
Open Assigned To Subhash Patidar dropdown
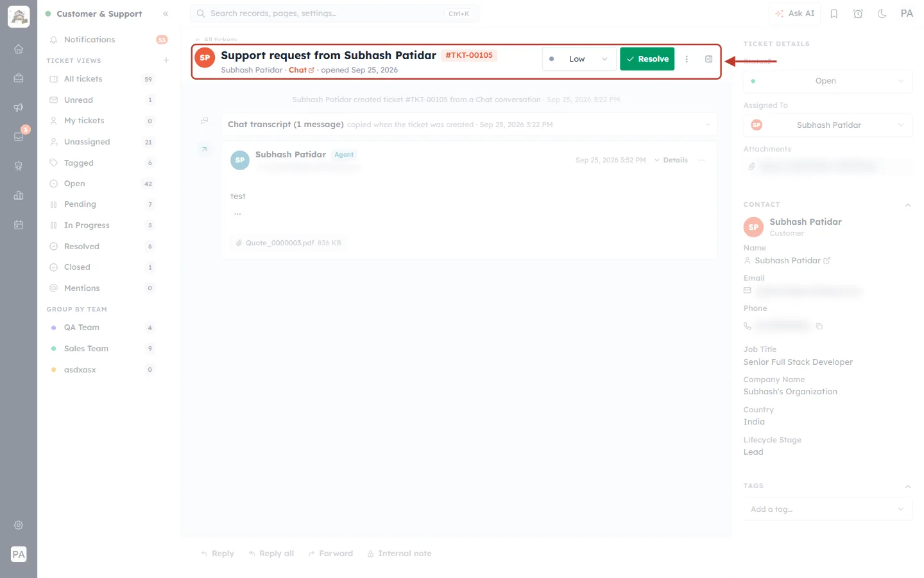[828, 125]
